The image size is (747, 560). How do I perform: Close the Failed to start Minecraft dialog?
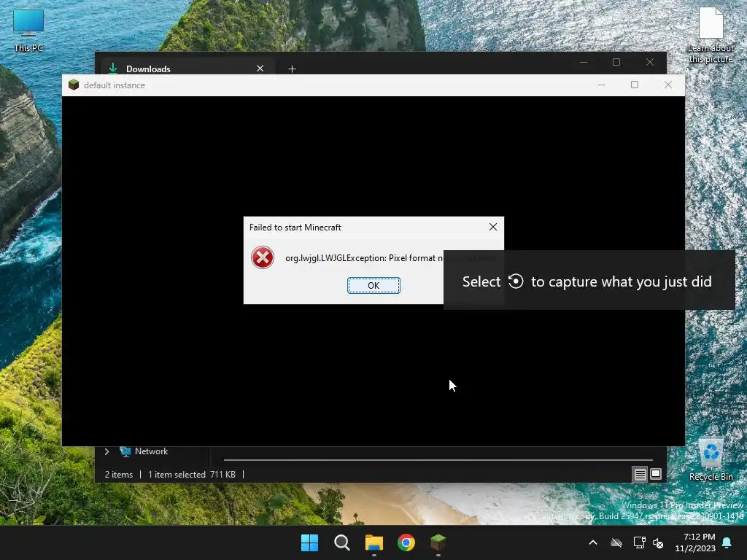pyautogui.click(x=493, y=227)
